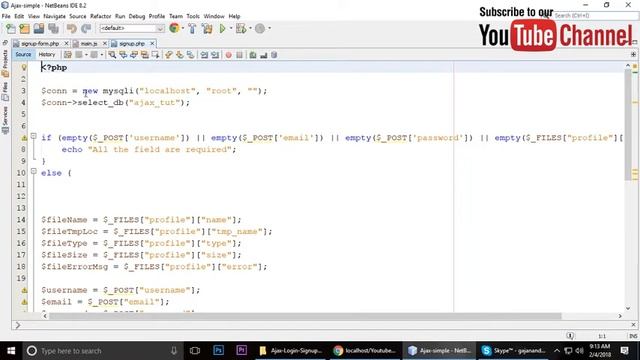The width and height of the screenshot is (640, 360).
Task: Open the Team menu
Action: point(176,16)
